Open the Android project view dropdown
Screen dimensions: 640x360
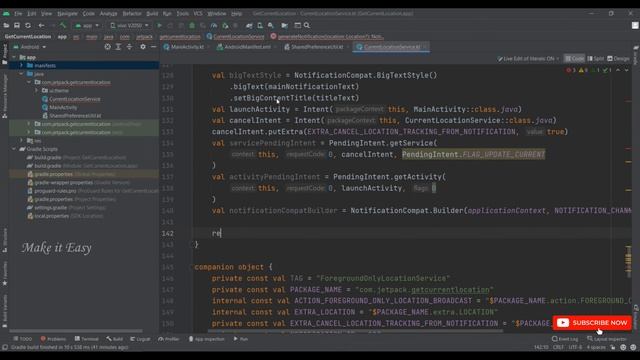pos(30,47)
